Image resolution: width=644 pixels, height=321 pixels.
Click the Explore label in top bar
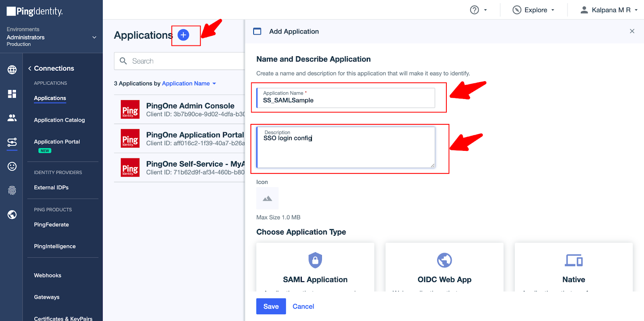[536, 10]
